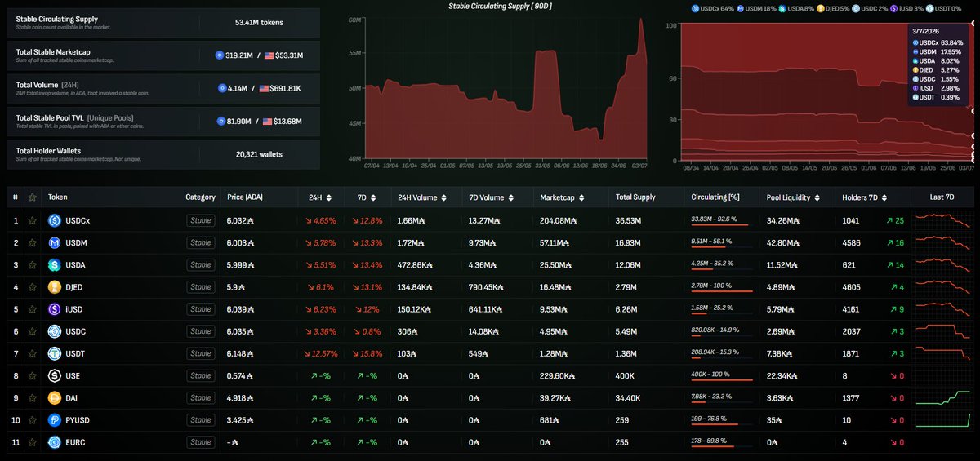
Task: Click the iUSD token icon in the table
Action: click(x=55, y=309)
